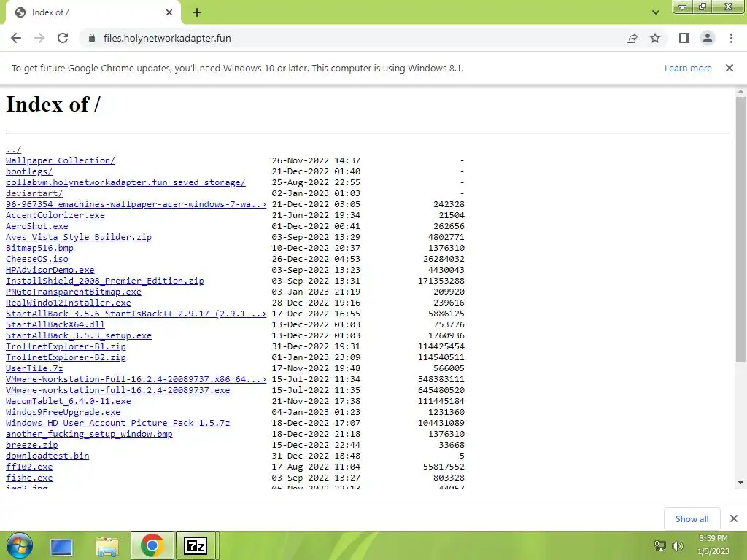The width and height of the screenshot is (747, 560).
Task: Click 'Show all' downloads button
Action: (692, 518)
